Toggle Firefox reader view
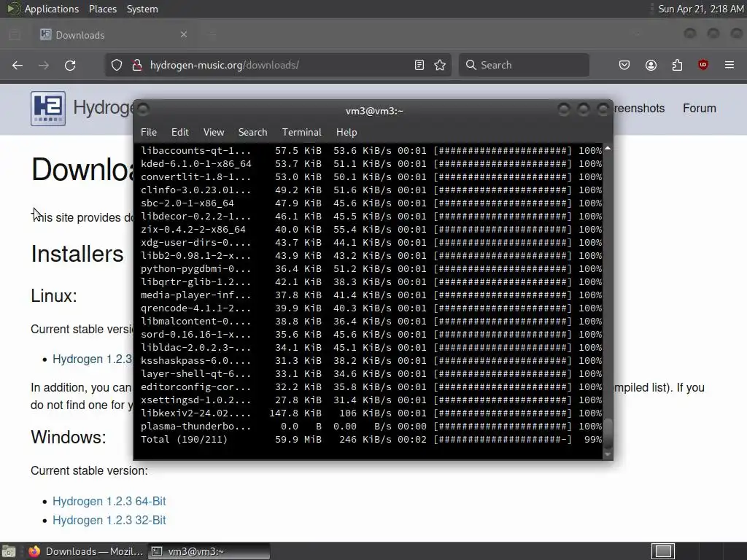Screen dimensions: 747x560 [419, 65]
